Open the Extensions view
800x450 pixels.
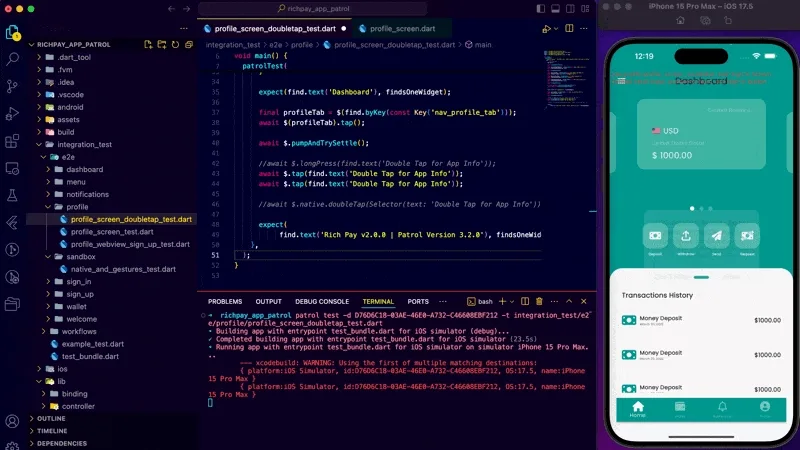point(13,140)
